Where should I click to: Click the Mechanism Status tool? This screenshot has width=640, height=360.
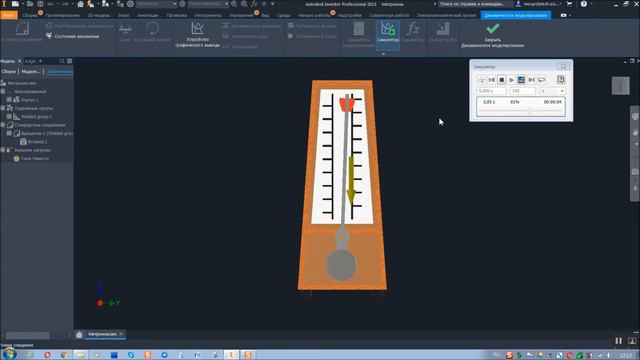pos(72,36)
